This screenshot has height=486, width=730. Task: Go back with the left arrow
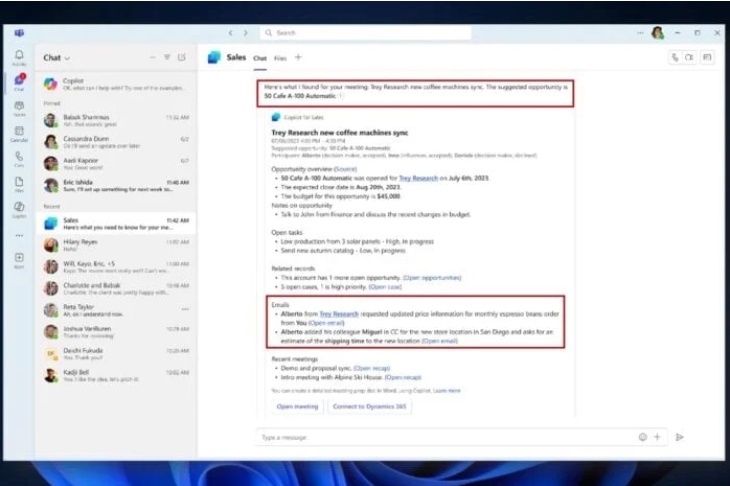click(230, 33)
